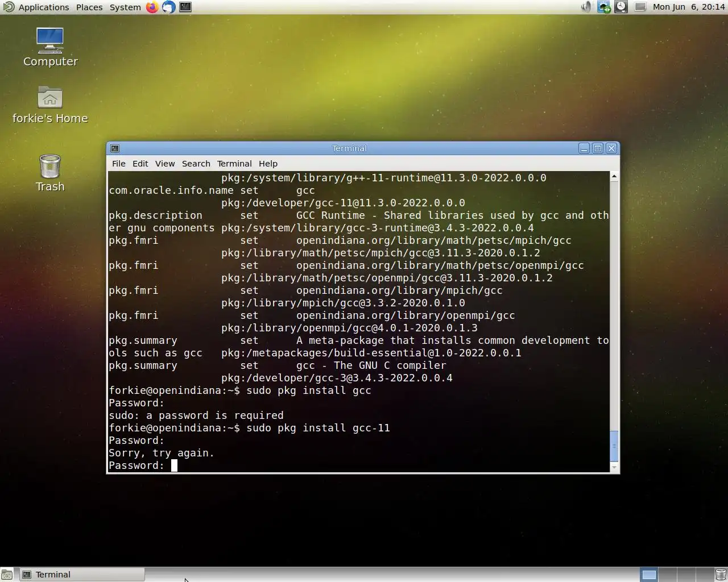Click 'pkg:/system/library/g++-11-runtime' line
The width and height of the screenshot is (728, 582).
click(x=384, y=178)
